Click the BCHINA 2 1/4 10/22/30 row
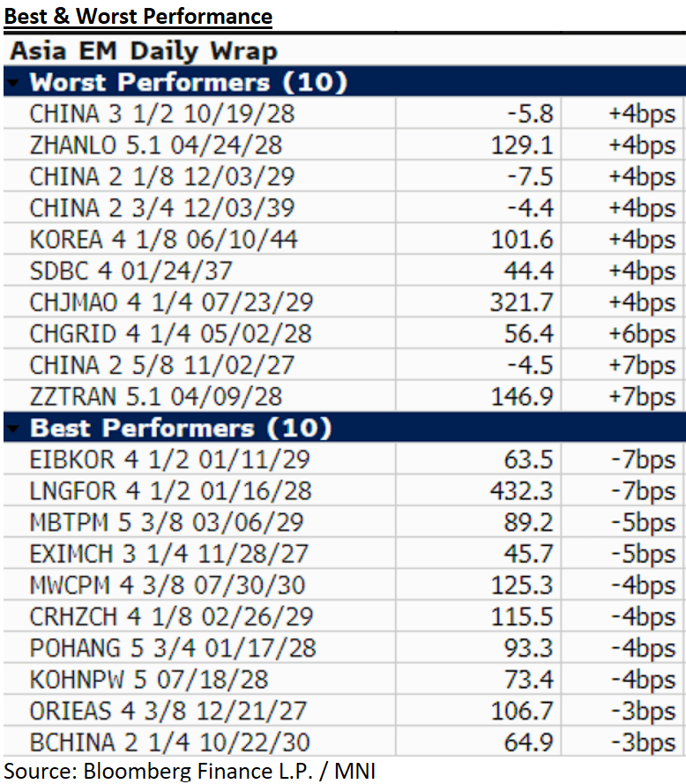The width and height of the screenshot is (686, 784). tap(169, 743)
